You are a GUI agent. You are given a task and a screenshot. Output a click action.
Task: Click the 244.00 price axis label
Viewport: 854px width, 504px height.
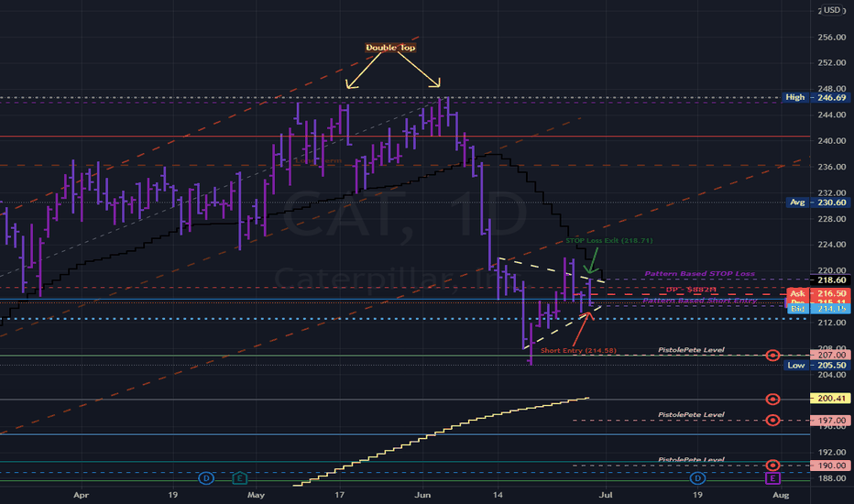point(832,115)
